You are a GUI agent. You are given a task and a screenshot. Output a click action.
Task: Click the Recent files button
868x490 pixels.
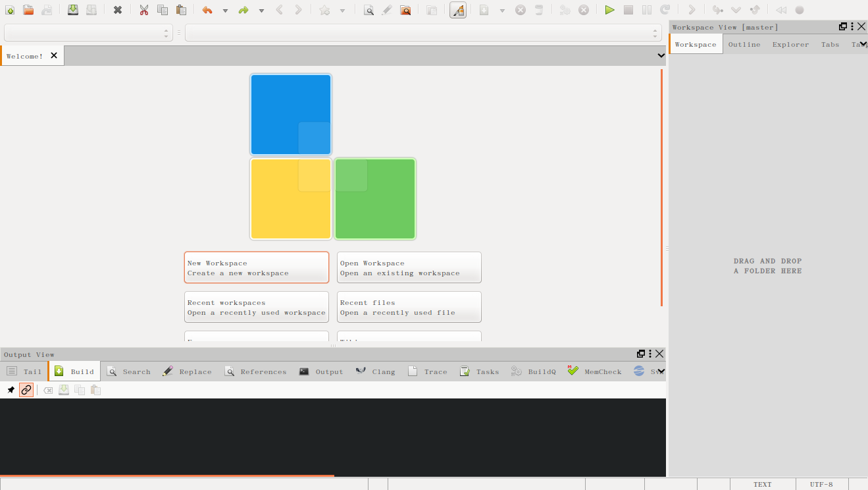[409, 307]
